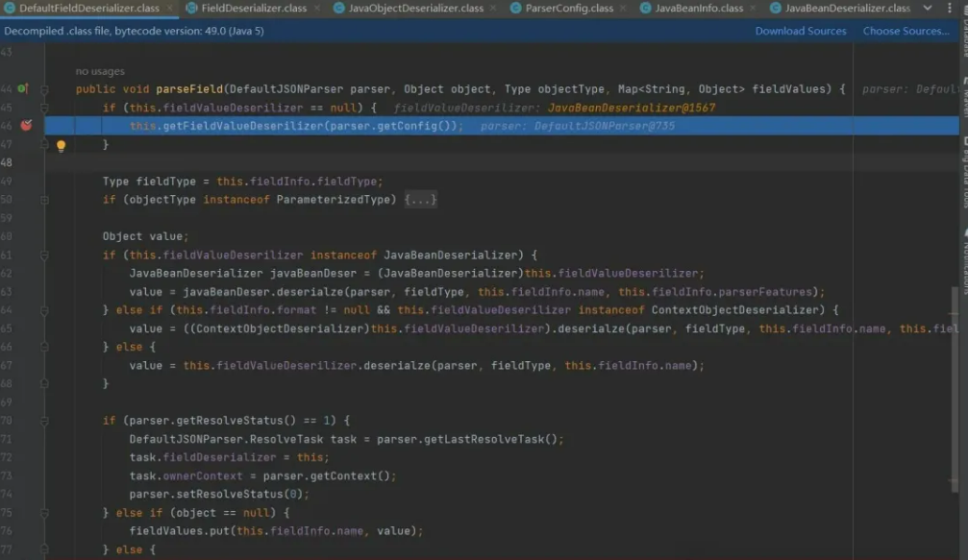The width and height of the screenshot is (968, 560).
Task: Show hidden tabs dropdown chevron
Action: [928, 8]
